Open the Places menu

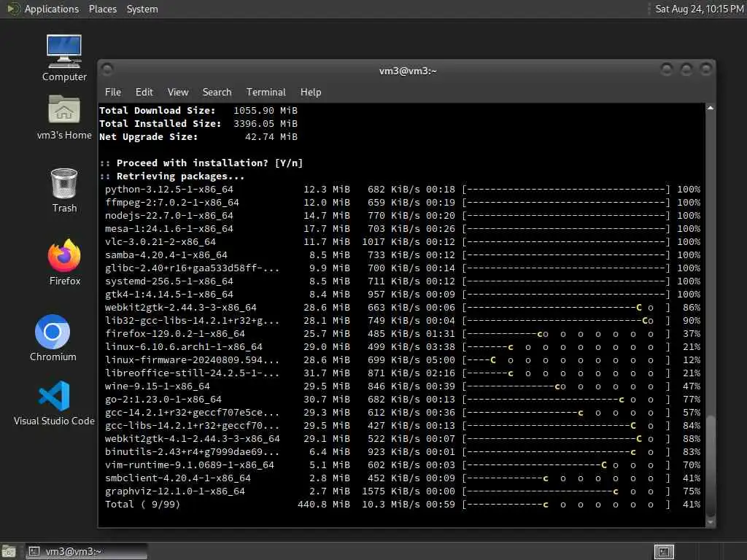click(x=102, y=9)
